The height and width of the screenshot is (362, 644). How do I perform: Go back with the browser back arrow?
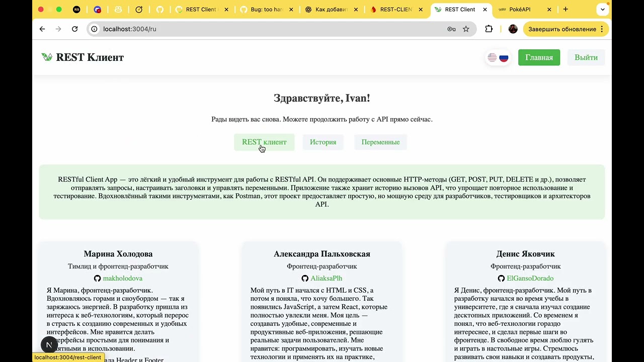[42, 29]
